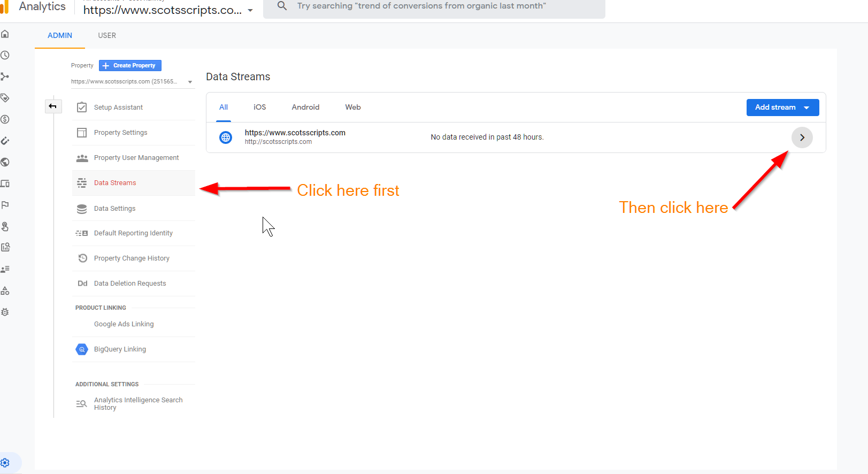Expand scotsscripts.com stream details with chevron
The width and height of the screenshot is (868, 474).
click(802, 137)
